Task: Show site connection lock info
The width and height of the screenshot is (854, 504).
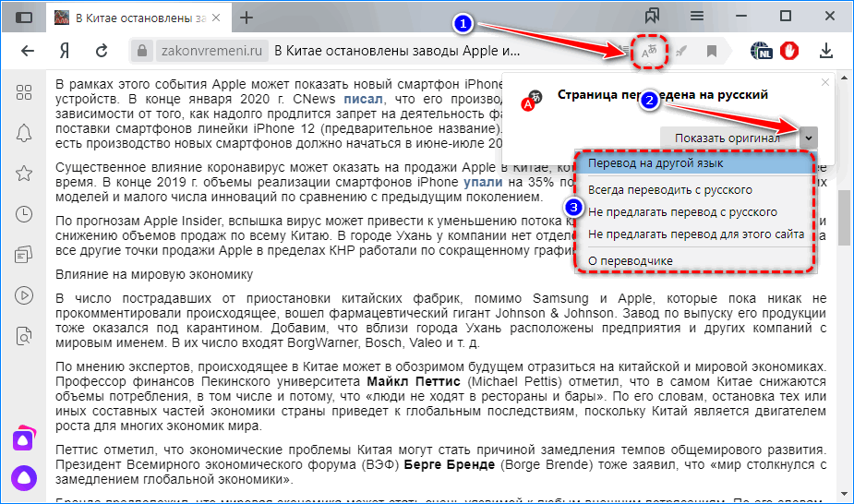Action: (141, 51)
